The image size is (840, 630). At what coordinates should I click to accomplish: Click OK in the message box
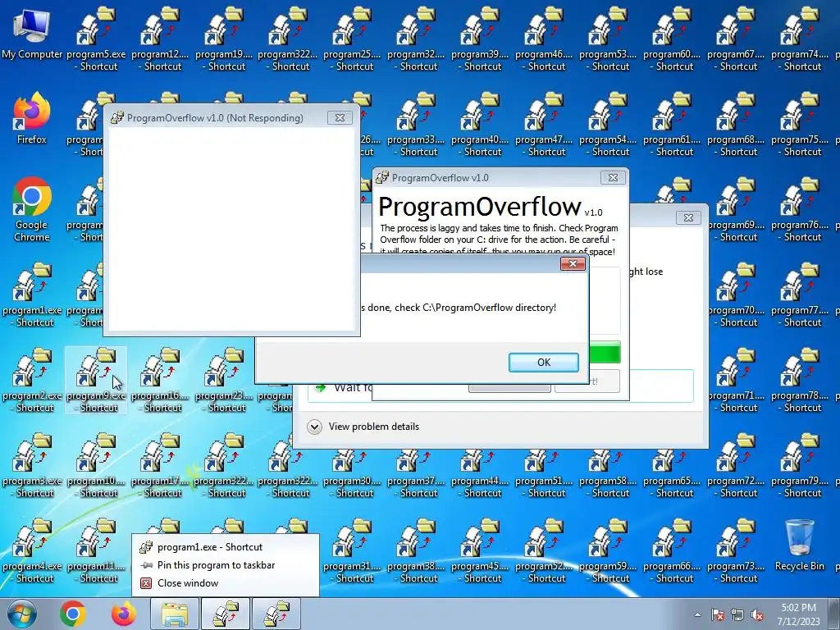544,362
